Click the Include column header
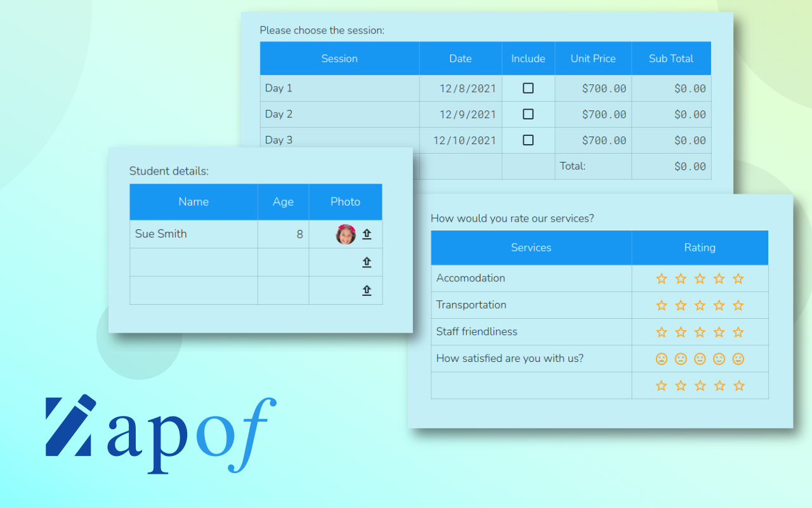Viewport: 812px width, 508px height. pos(528,58)
